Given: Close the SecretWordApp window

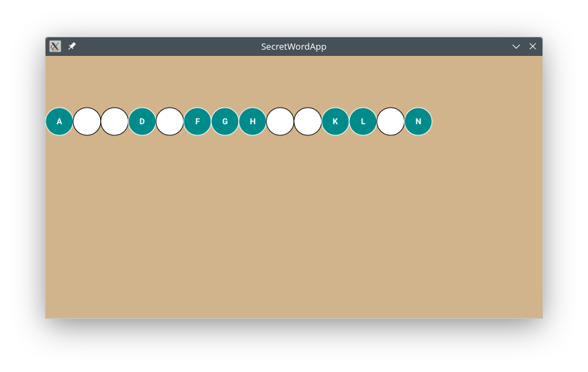Looking at the screenshot, I should click(533, 46).
